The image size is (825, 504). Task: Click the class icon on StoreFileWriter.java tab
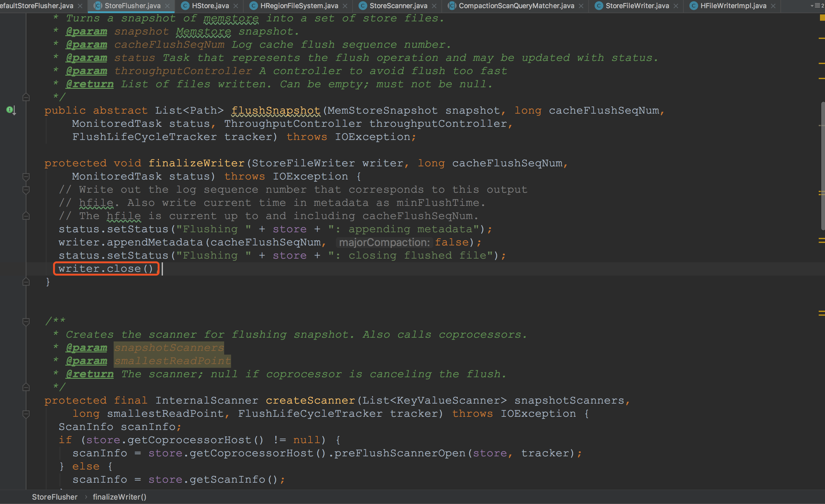(x=599, y=6)
